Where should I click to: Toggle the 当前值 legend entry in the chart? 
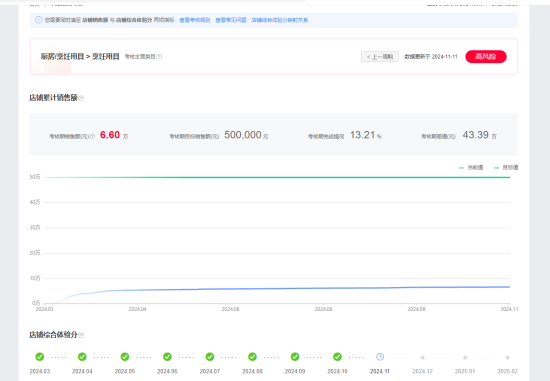[x=471, y=168]
